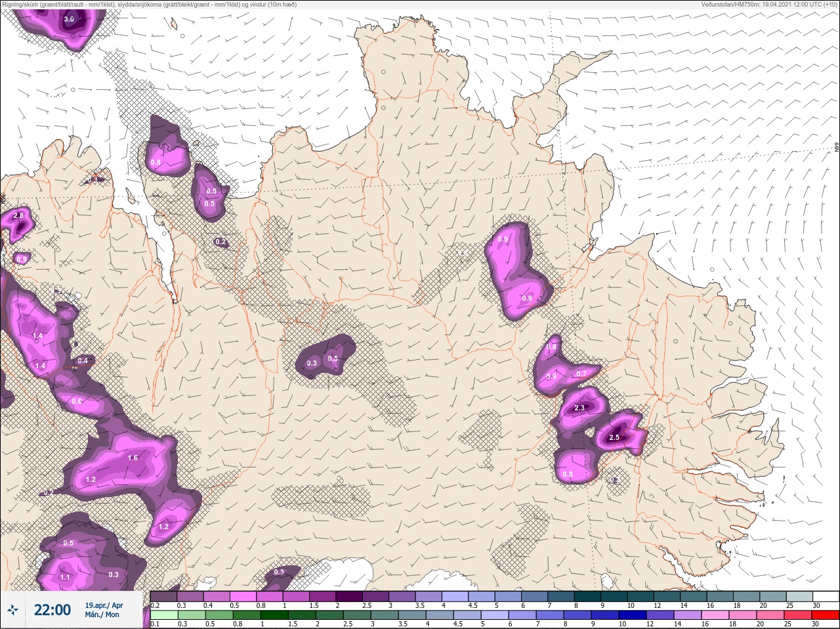Click the '19.apr./ Apr' date text
This screenshot has height=629, width=840.
coord(104,605)
